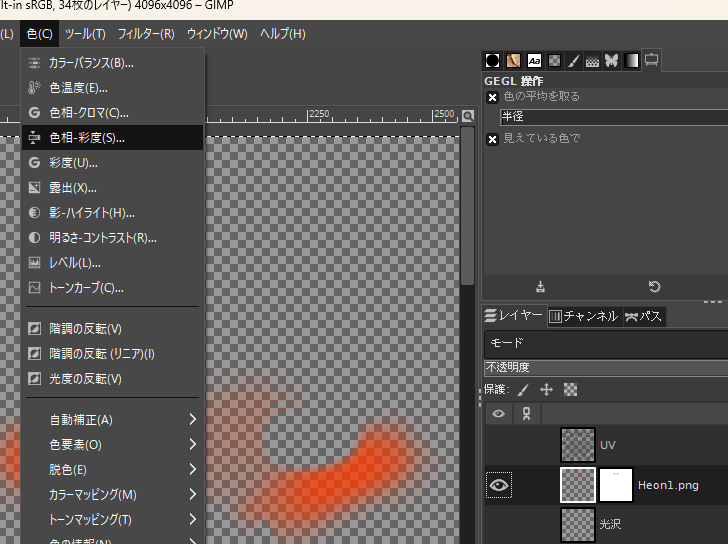The width and height of the screenshot is (728, 544).
Task: Click the chain link column header in layers list
Action: [526, 413]
